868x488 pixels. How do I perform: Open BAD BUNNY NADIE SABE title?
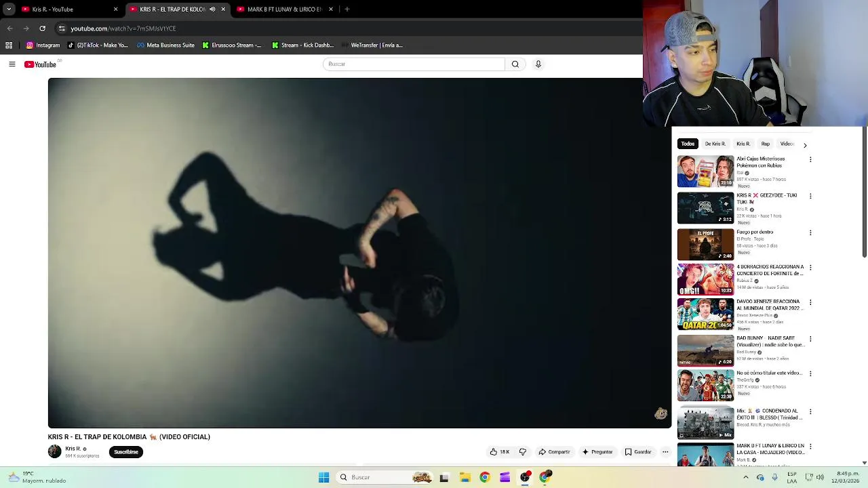pos(770,341)
